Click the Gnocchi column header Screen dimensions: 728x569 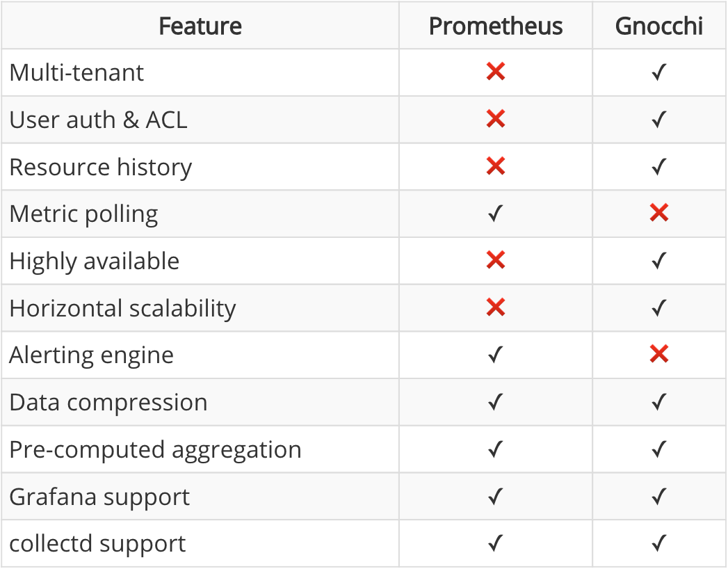coord(659,26)
